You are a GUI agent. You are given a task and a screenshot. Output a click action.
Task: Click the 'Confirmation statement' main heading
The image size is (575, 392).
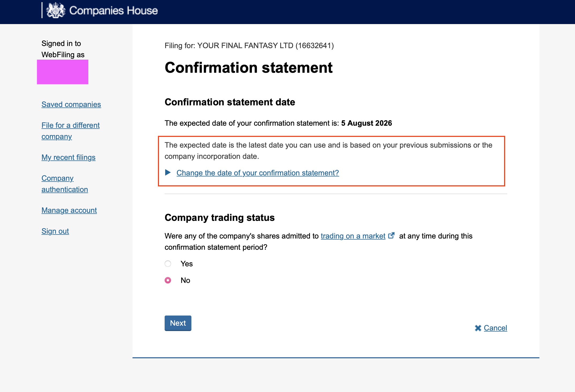coord(249,67)
